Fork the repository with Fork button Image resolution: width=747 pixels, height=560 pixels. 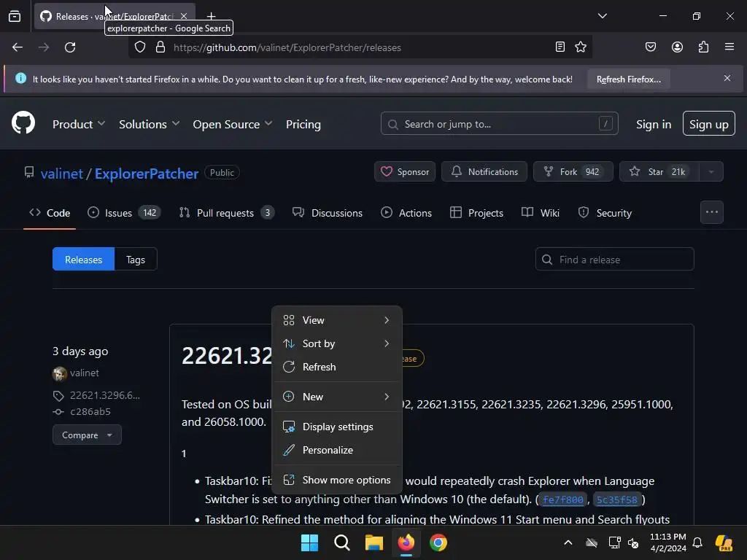click(x=573, y=172)
